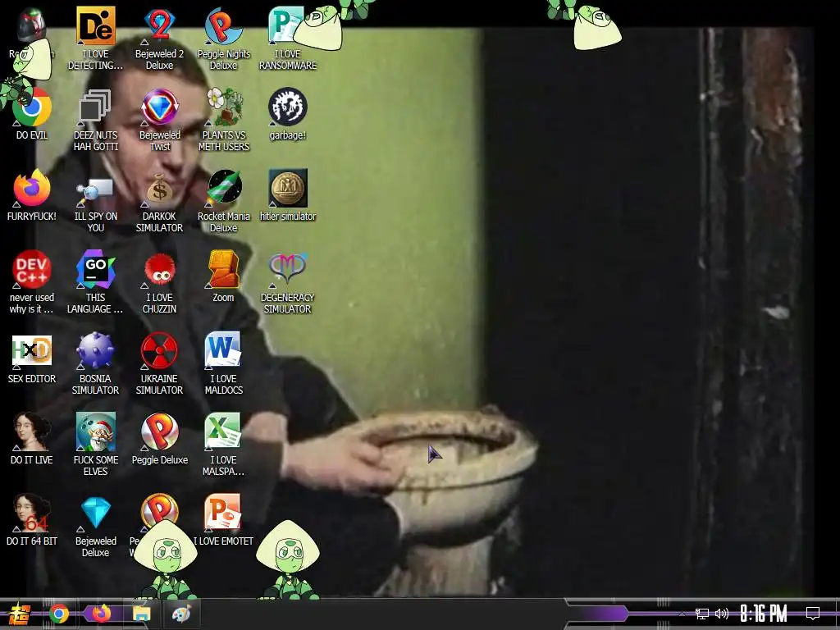Open Firefox from the taskbar
This screenshot has width=840, height=630.
pyautogui.click(x=101, y=614)
